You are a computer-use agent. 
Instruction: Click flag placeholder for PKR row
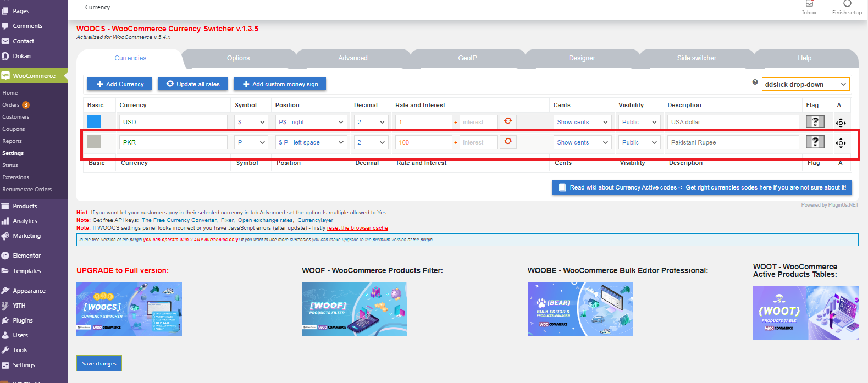[x=815, y=142]
